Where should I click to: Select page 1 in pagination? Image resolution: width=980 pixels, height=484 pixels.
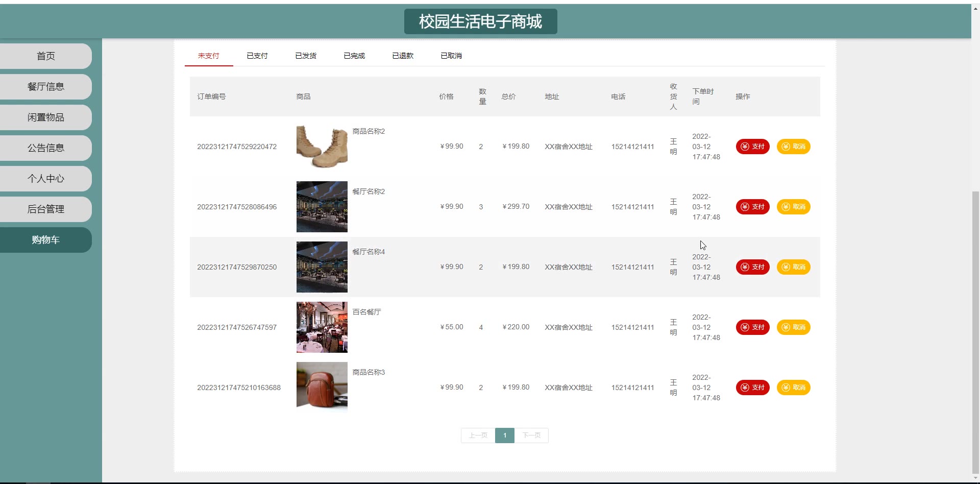point(505,435)
